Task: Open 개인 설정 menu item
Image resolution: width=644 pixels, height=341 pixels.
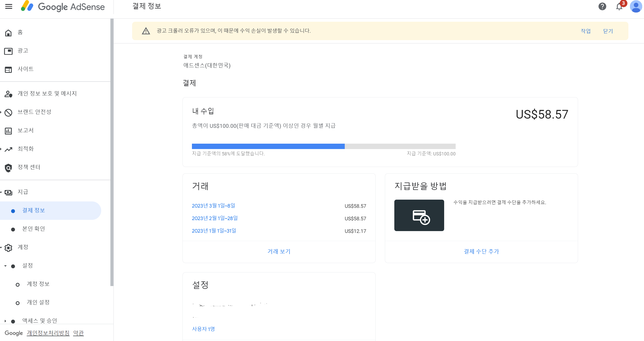Action: 38,302
